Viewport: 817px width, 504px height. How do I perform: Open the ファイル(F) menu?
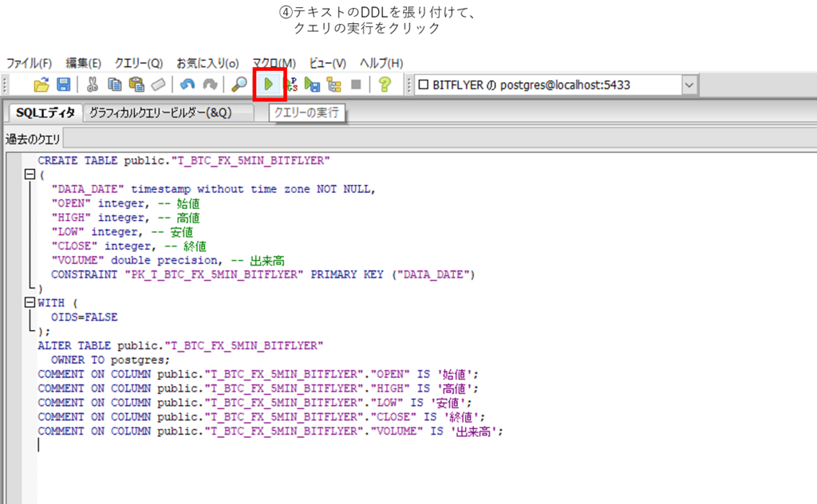pyautogui.click(x=30, y=63)
